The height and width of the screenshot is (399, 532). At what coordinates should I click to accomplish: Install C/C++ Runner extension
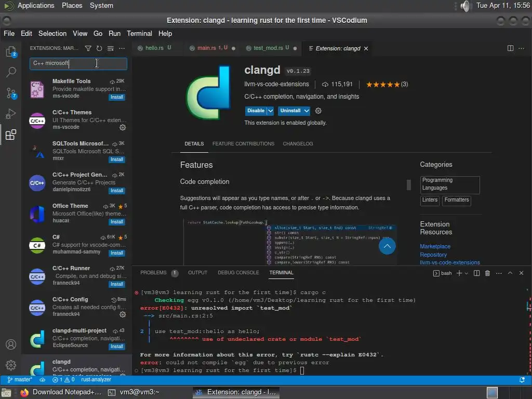pyautogui.click(x=117, y=284)
